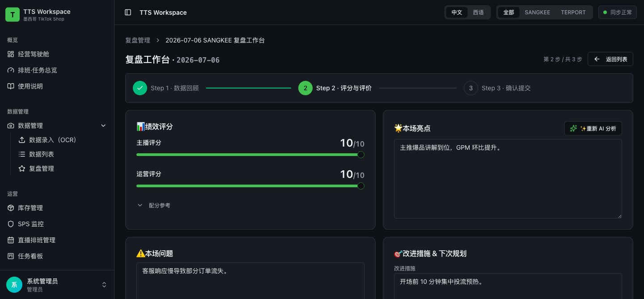Open 经营驾驶舱 dashboard icon

[11, 54]
